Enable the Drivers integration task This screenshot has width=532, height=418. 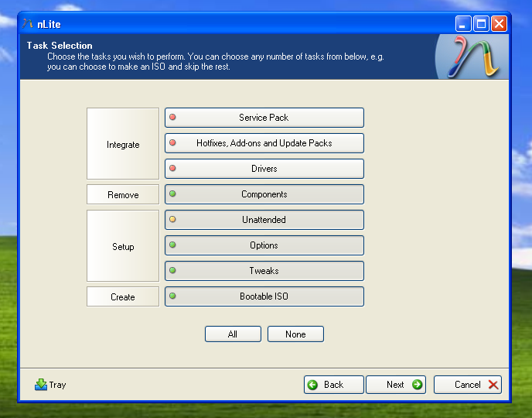click(264, 169)
